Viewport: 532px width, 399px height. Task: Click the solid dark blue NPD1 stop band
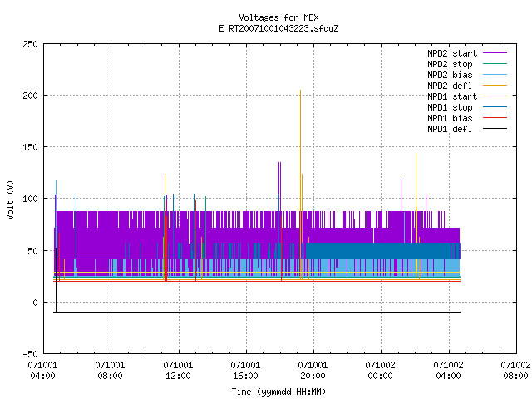378,251
